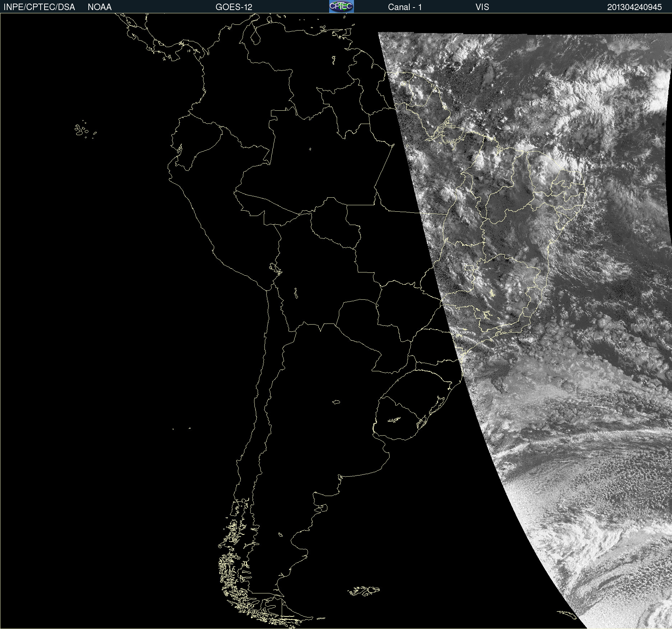Click the CPTEC logo in header
Screen dimensions: 672x629
(341, 6)
